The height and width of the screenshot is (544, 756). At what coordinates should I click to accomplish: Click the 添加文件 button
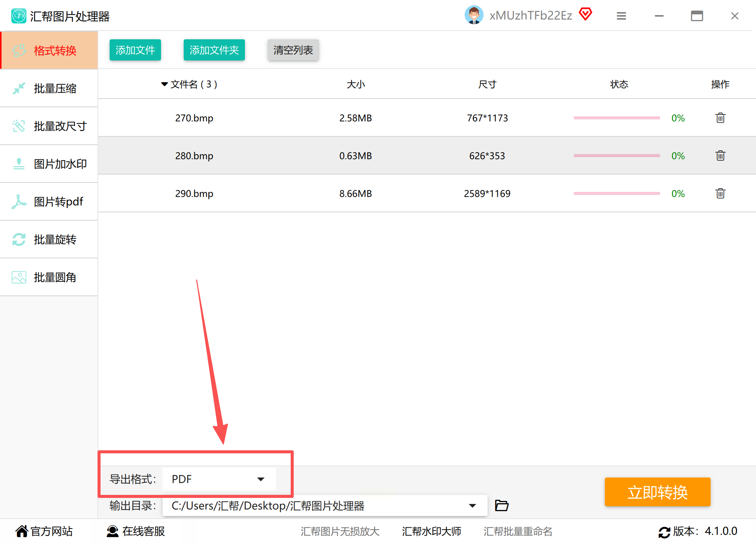pos(135,50)
